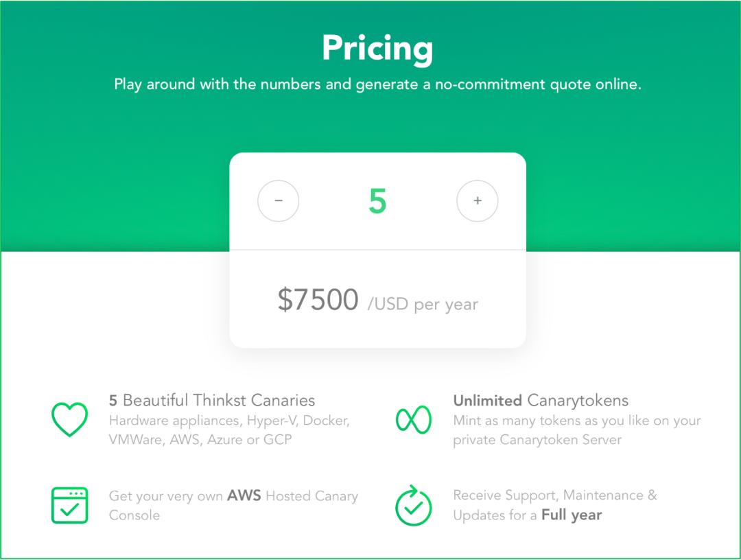Click the VMWare, AWS, Azure or GCP line
Screen dimensions: 741x560
[200, 440]
